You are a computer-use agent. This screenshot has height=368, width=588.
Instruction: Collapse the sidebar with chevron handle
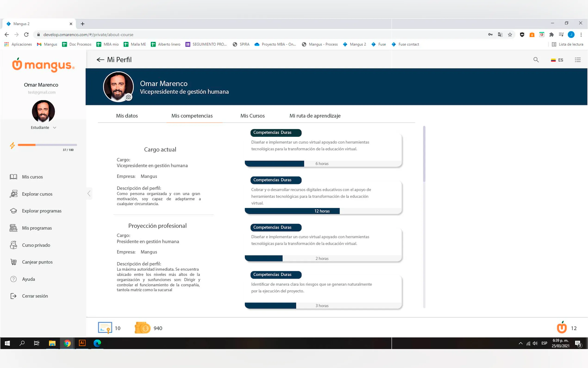click(89, 194)
